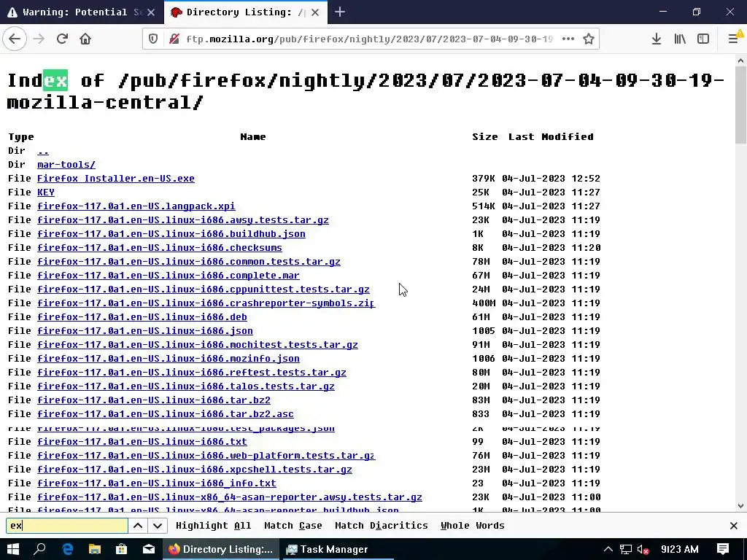Open linux-i686.checksums link

(160, 248)
